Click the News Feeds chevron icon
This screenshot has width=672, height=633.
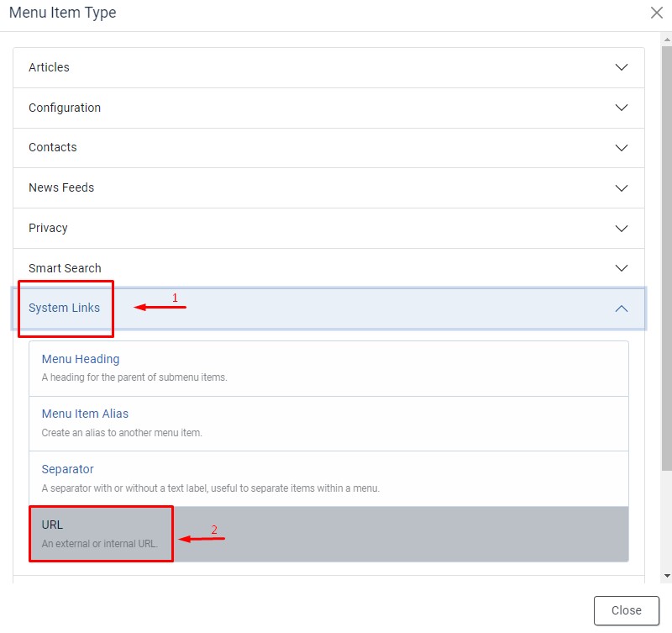coord(622,187)
